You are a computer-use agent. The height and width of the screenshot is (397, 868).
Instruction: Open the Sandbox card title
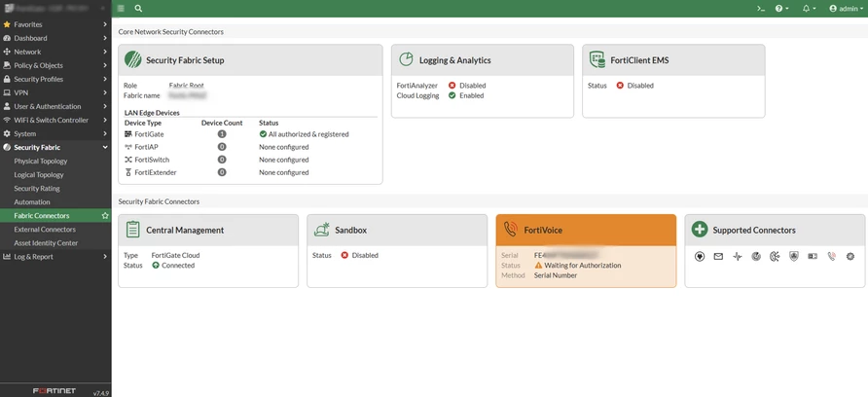(351, 231)
